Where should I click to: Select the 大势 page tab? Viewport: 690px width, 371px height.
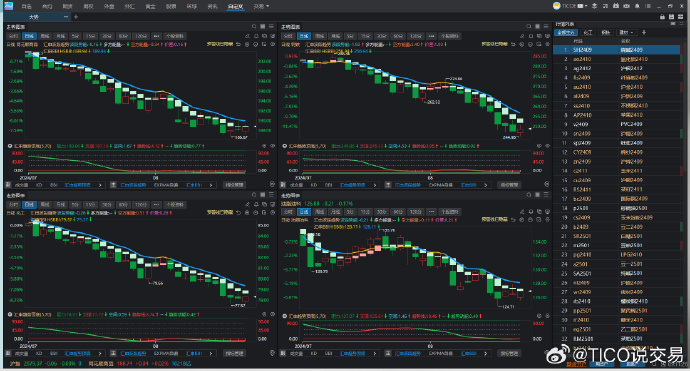[34, 17]
